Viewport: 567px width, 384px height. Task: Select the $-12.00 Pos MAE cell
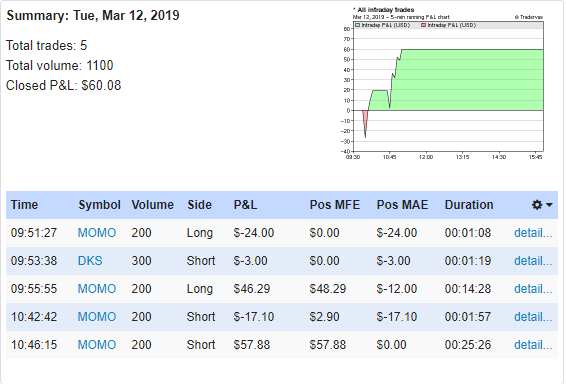397,289
